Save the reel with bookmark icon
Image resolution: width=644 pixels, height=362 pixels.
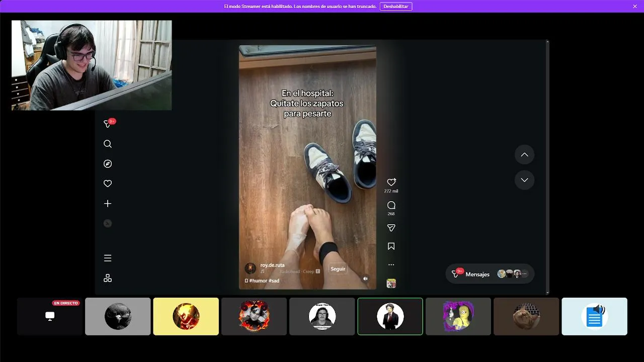click(x=391, y=246)
